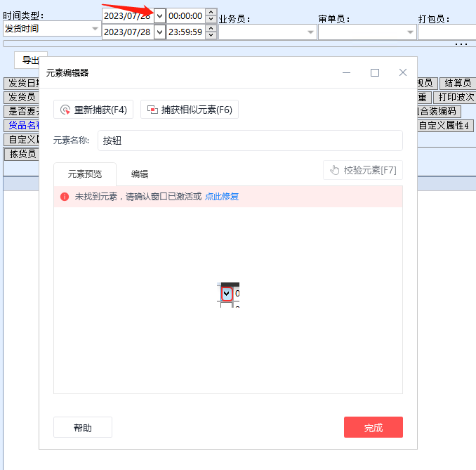The height and width of the screenshot is (470, 476).
Task: Open the start date calendar dropdown
Action: pos(159,15)
